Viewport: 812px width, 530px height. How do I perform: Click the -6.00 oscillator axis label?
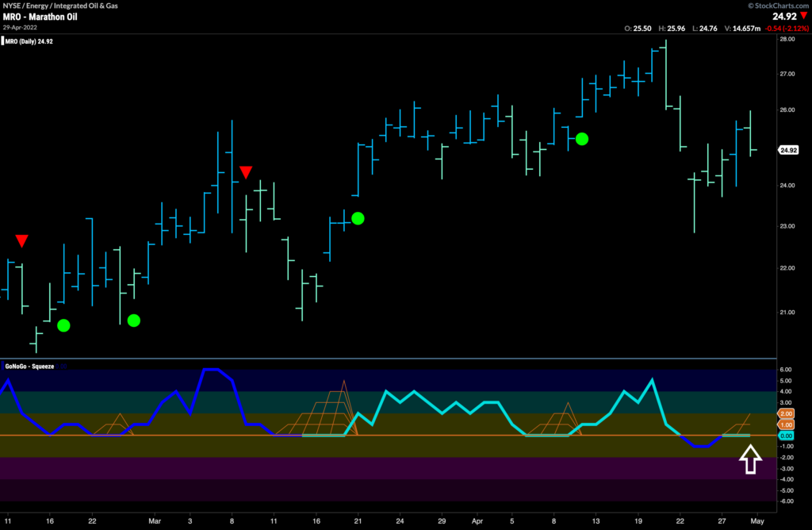coord(785,501)
